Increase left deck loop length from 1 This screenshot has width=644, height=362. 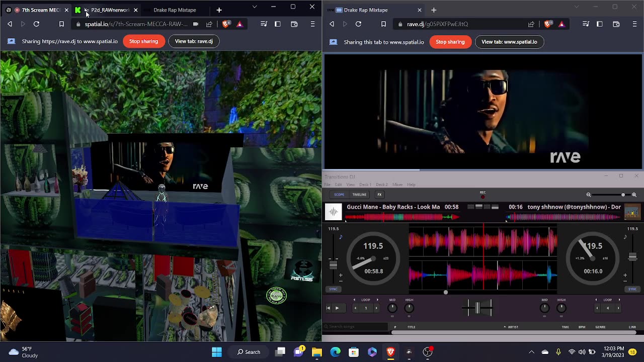[376, 308]
